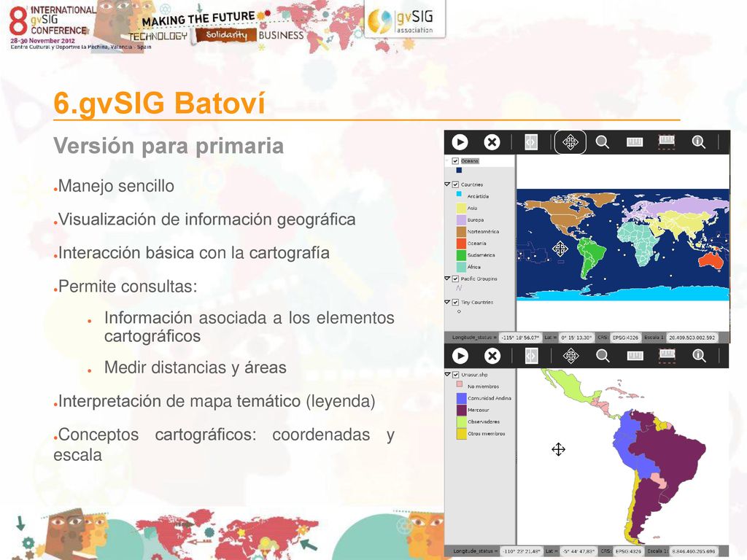Choose the measure distance ruler in the world map toolbar
Screen dimensions: 747x560
(635, 142)
